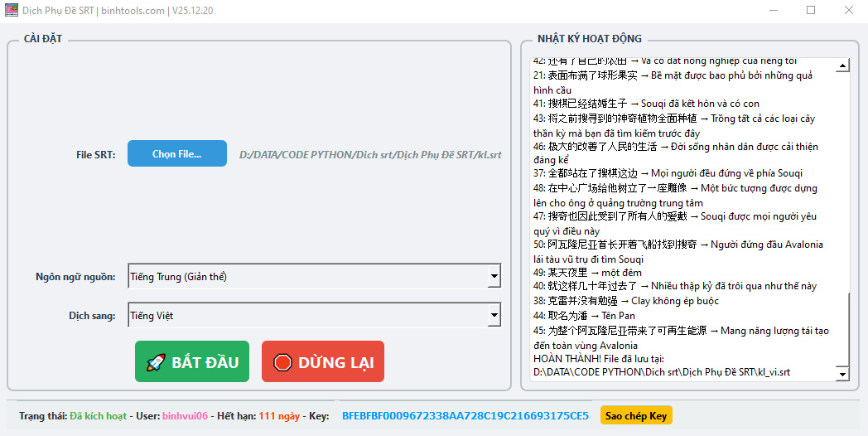Screen dimensions: 868x436
Task: Copy the license with Sao chép Key
Action: (x=636, y=415)
